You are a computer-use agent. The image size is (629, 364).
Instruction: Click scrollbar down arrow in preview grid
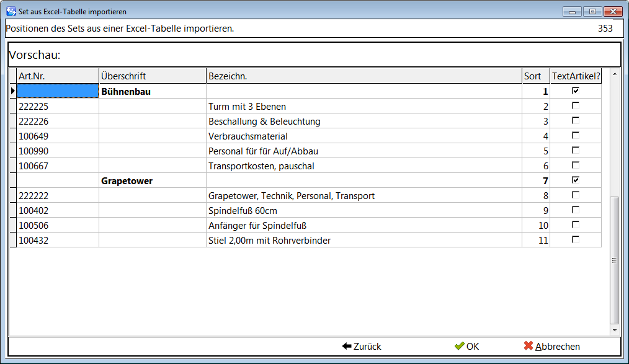pyautogui.click(x=615, y=331)
